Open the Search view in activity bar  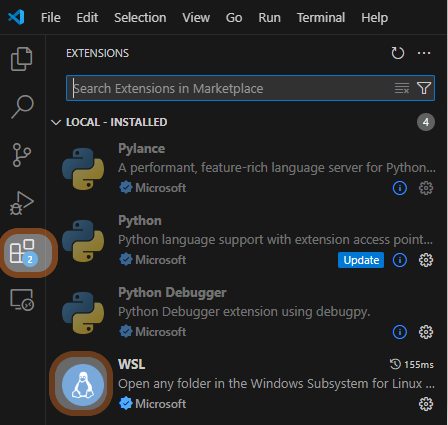[x=22, y=107]
